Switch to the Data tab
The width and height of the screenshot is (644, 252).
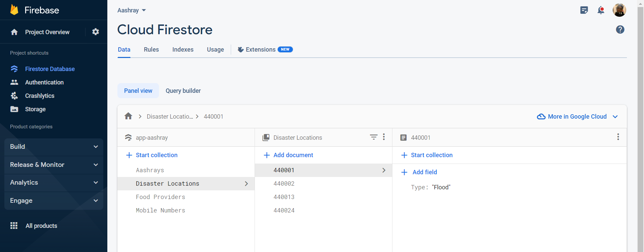[124, 50]
